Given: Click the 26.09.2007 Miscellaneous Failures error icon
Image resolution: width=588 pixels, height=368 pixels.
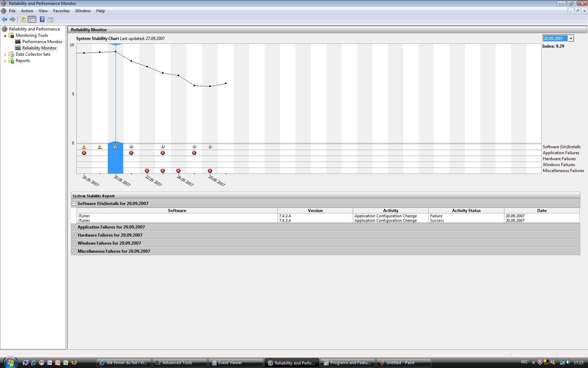Looking at the screenshot, I should (x=210, y=171).
